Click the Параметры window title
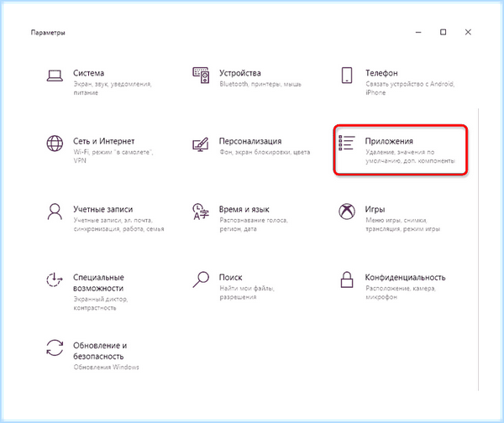Screen dimensions: 504x423 click(x=48, y=33)
